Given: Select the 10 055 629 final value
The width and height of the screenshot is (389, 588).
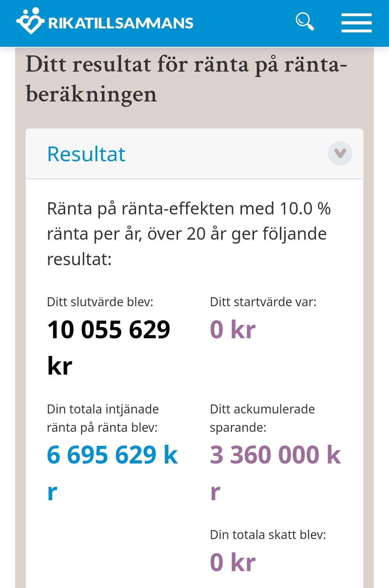Looking at the screenshot, I should 108,330.
